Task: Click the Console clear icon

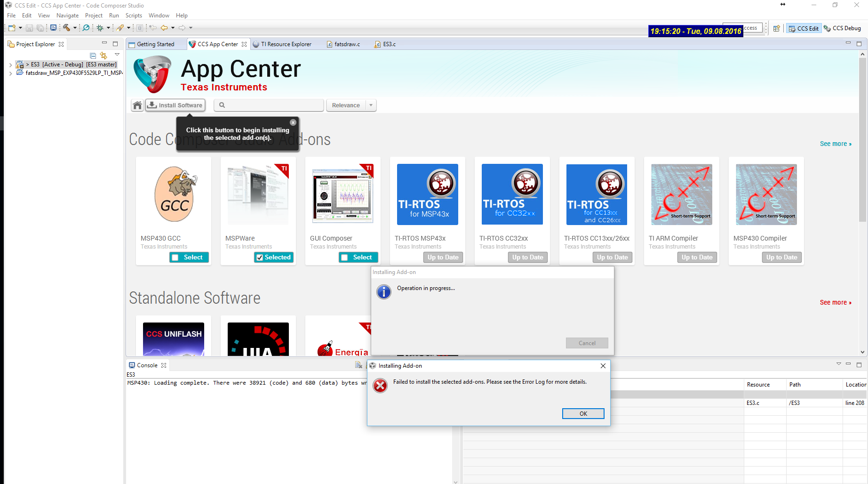Action: [x=359, y=365]
